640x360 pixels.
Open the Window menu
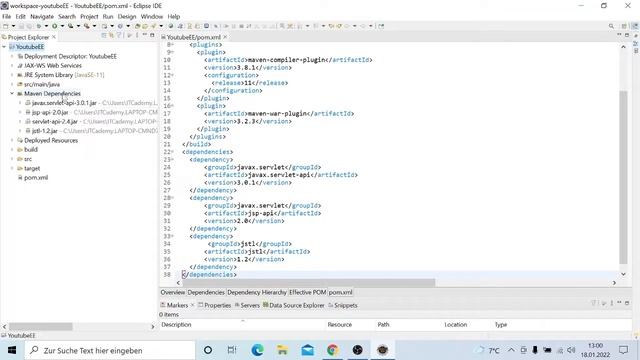(151, 16)
